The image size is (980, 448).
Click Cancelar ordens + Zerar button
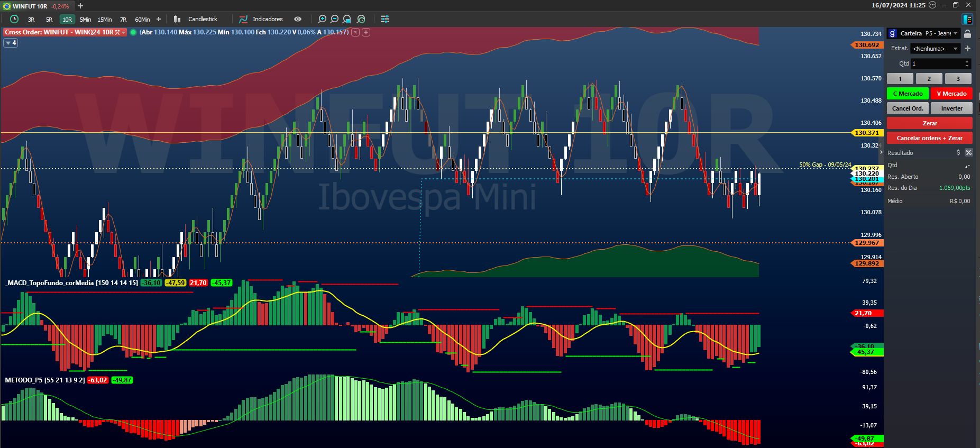click(x=930, y=138)
